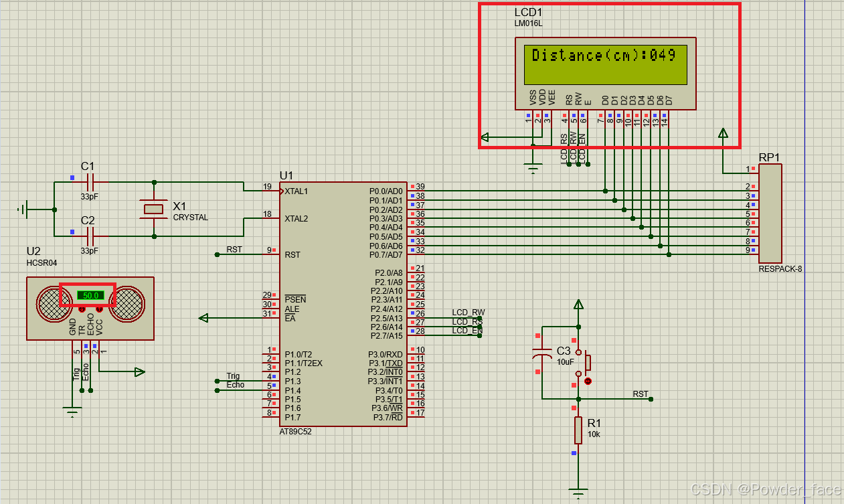Screen dimensions: 844x504
Task: Click the P1.1/T2EX pin label
Action: pos(303,363)
